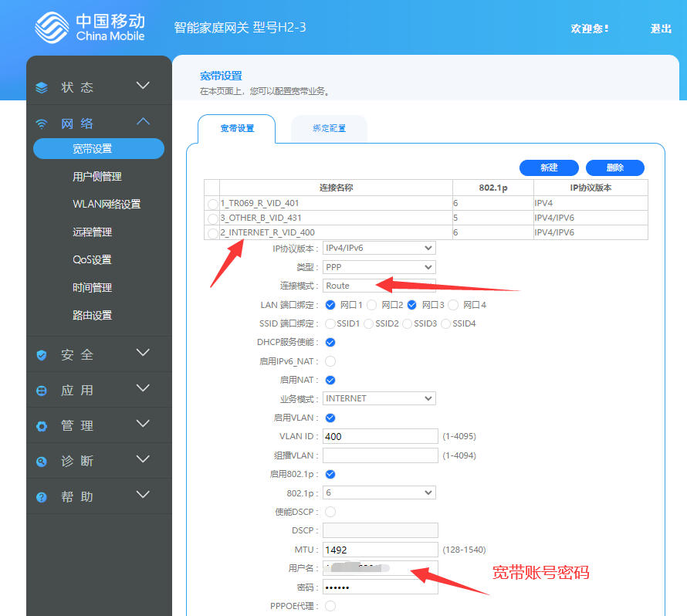Screen dimensions: 687x616
Task: Click the VLAN ID input field
Action: point(380,436)
